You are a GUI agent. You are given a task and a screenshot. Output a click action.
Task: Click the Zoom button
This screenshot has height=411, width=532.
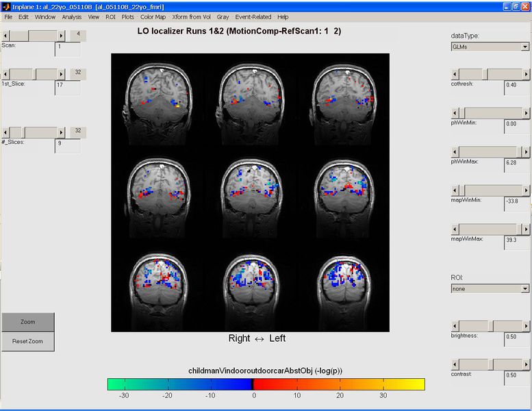point(27,321)
